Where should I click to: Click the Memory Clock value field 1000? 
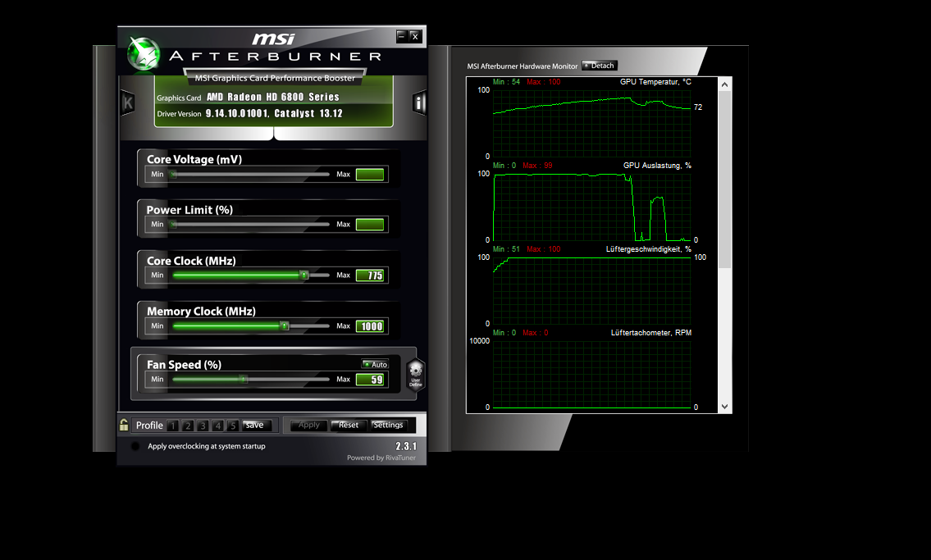[x=370, y=326]
